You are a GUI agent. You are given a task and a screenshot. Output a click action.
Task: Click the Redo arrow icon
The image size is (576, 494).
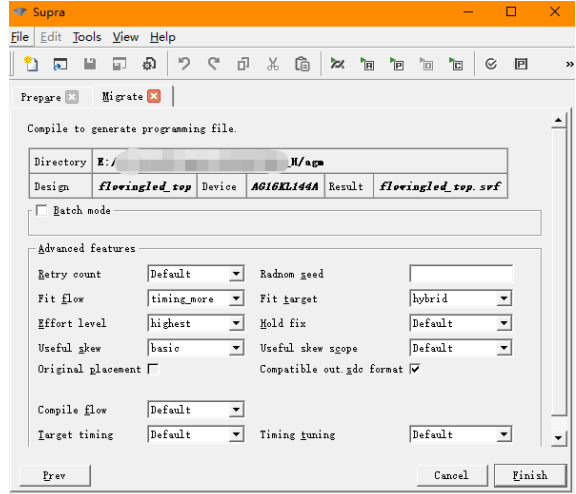213,64
